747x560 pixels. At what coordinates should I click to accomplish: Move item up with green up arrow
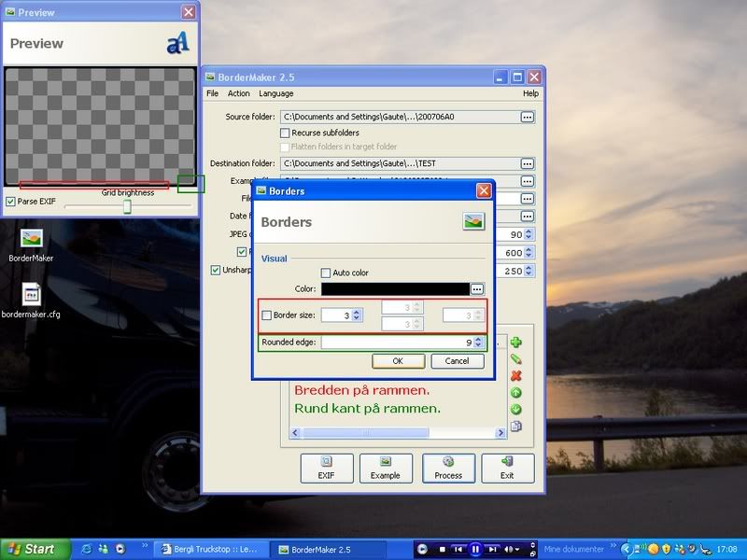[516, 393]
